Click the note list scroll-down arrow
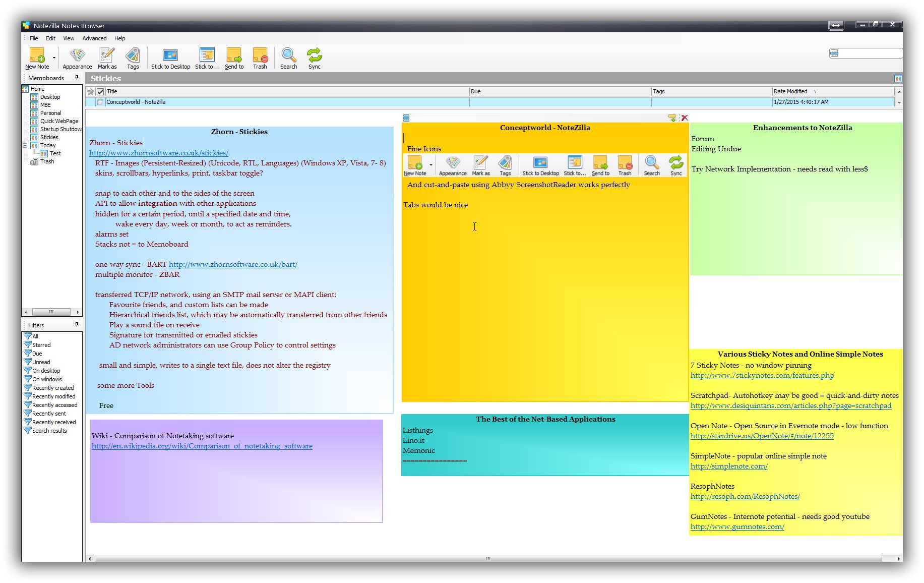924x583 pixels. click(899, 102)
